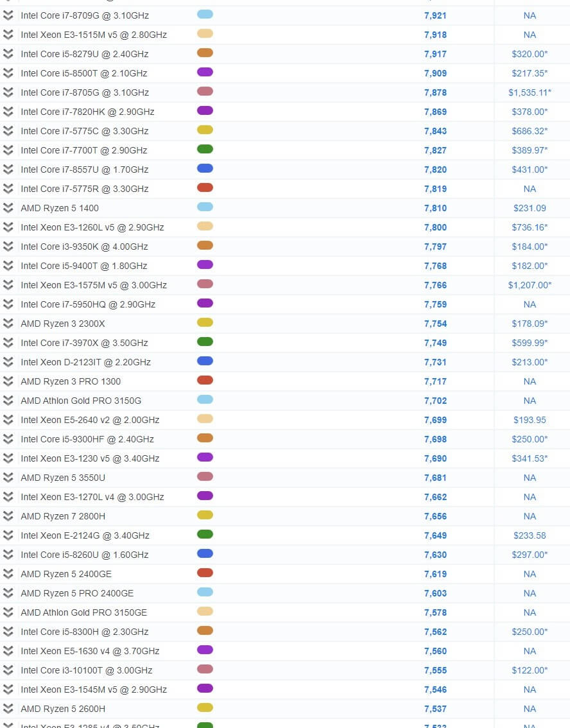Click the $686.32* price link

coord(530,131)
